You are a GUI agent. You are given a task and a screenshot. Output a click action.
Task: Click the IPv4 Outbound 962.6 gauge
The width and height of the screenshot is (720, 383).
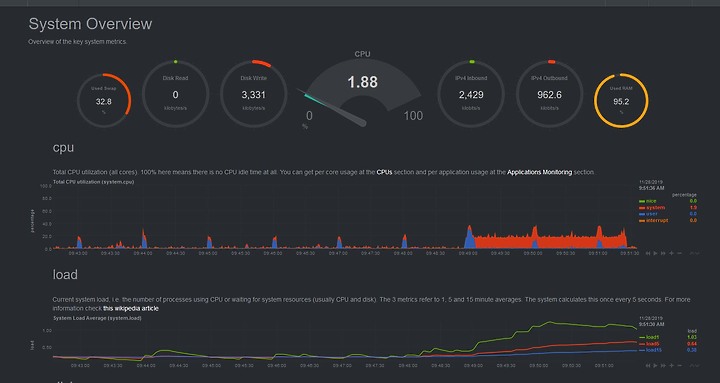pos(550,95)
